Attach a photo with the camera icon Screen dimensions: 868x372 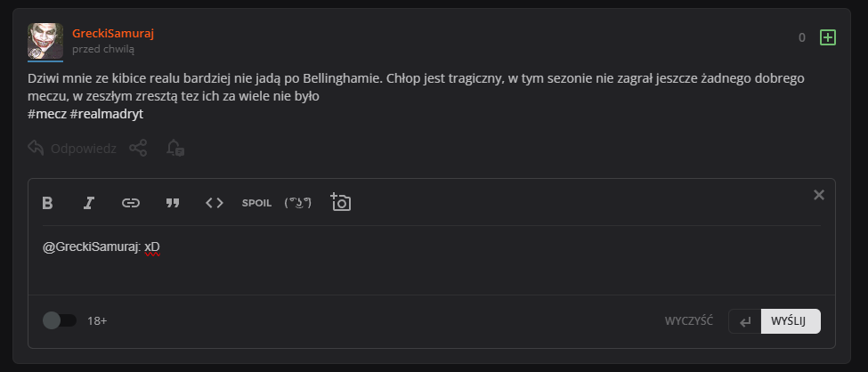[340, 202]
